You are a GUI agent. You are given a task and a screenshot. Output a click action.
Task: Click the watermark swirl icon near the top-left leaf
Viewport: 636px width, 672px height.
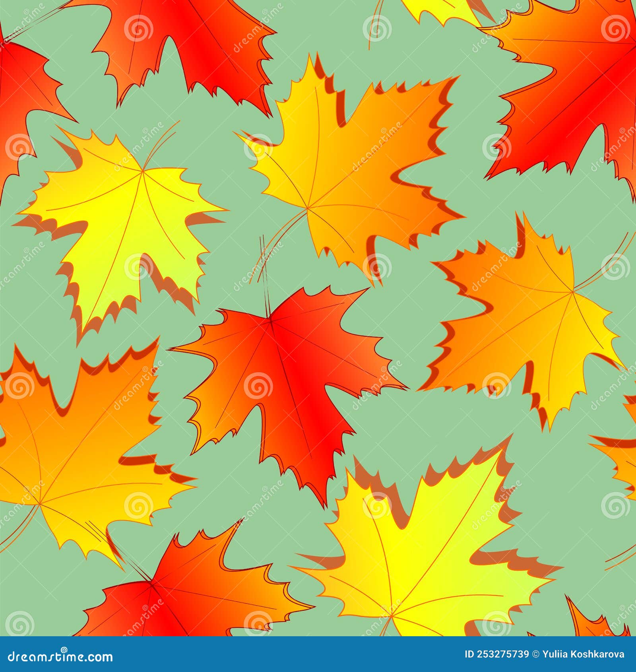click(x=138, y=29)
